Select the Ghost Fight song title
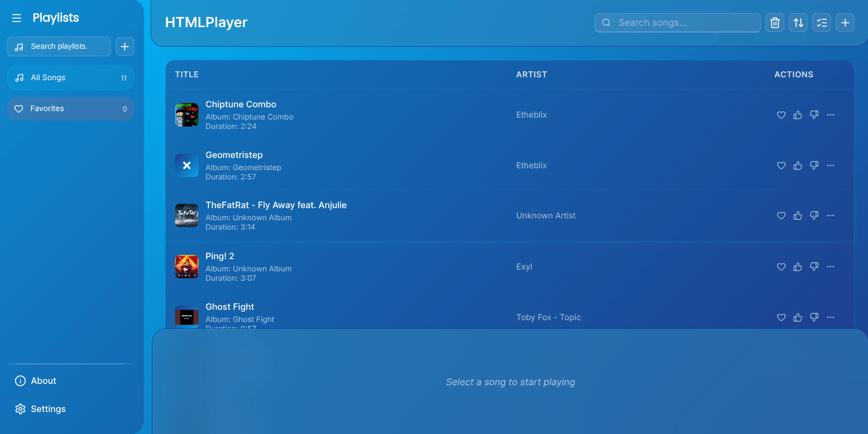This screenshot has width=868, height=434. coord(230,307)
